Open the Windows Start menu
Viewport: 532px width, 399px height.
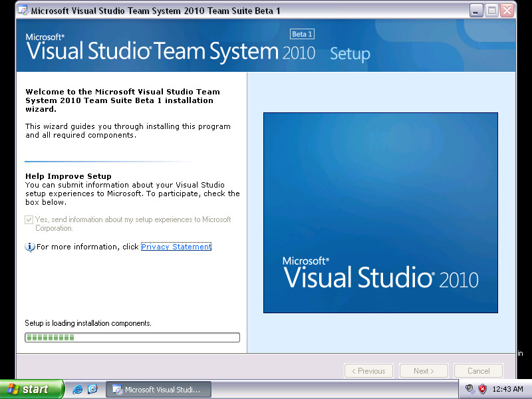coord(32,389)
